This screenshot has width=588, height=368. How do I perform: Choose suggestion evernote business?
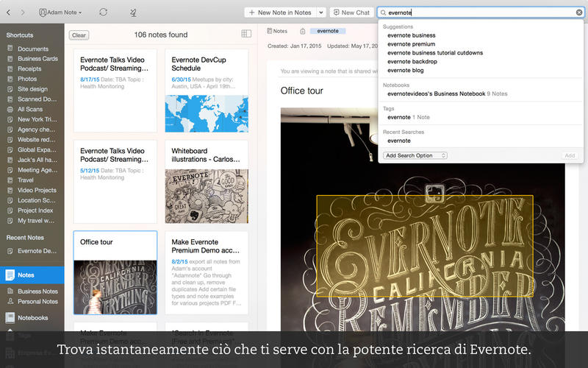[x=412, y=35]
